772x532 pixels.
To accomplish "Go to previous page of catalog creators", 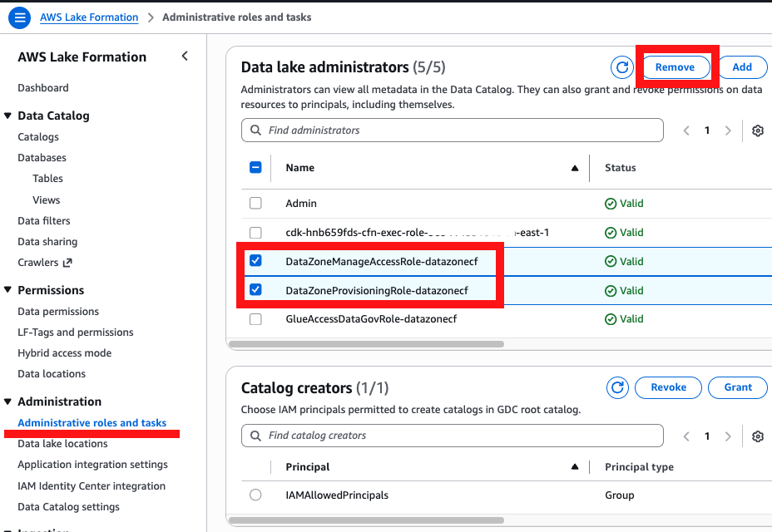I will (686, 436).
